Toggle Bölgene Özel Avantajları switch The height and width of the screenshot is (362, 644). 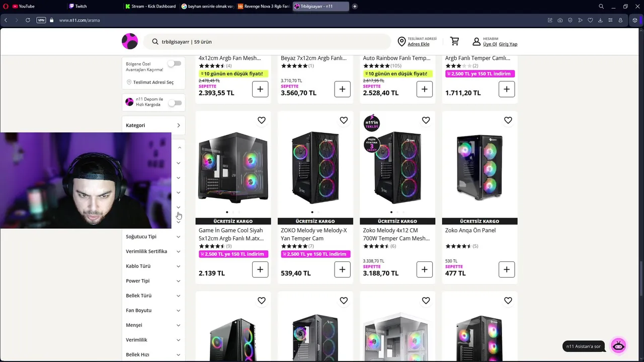point(175,64)
